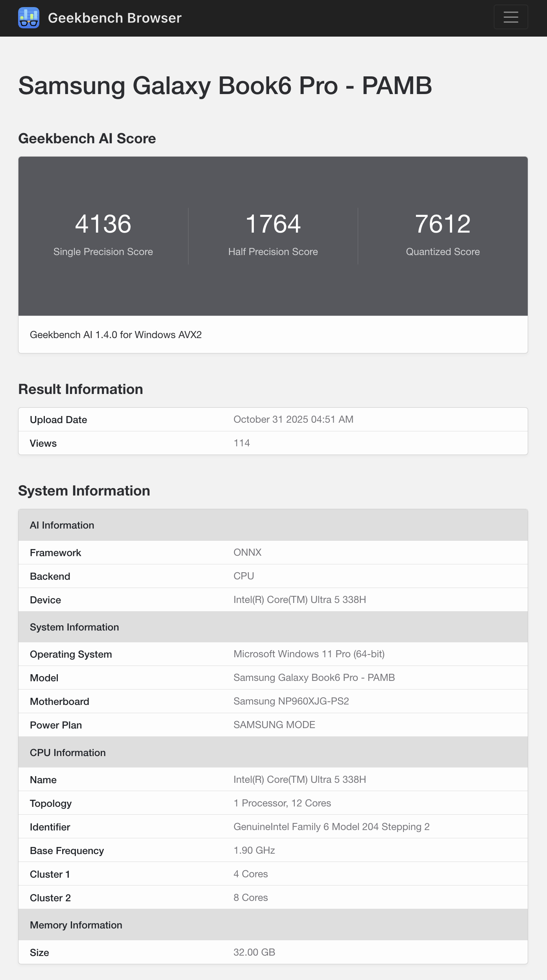Click the 1.90 GHz base frequency value
The width and height of the screenshot is (547, 980).
point(254,851)
